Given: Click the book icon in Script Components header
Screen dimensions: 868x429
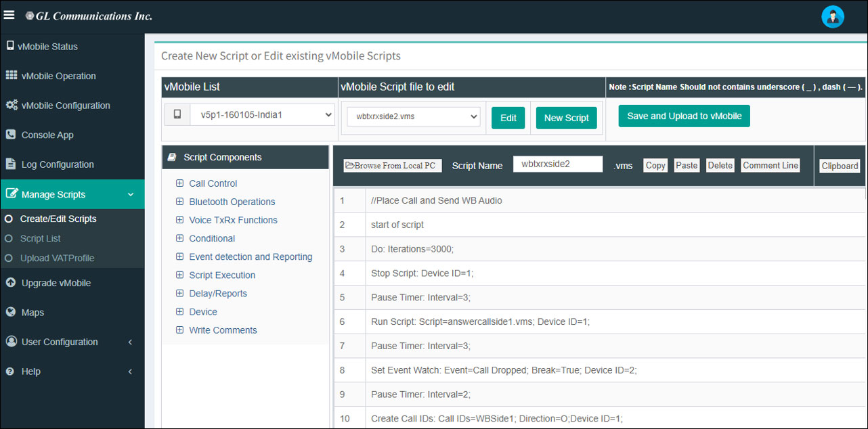Looking at the screenshot, I should point(172,157).
